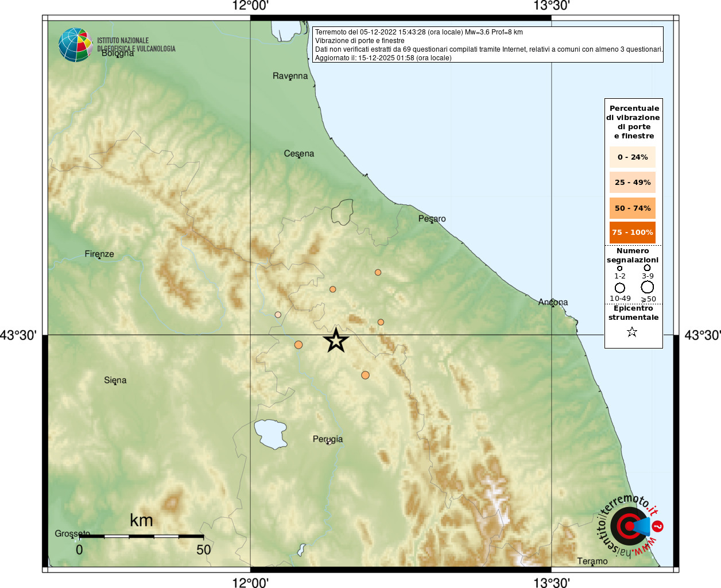Click the 'Numero segnalazioni' legend heading
Viewport: 721px width, 588px height.
pyautogui.click(x=633, y=256)
